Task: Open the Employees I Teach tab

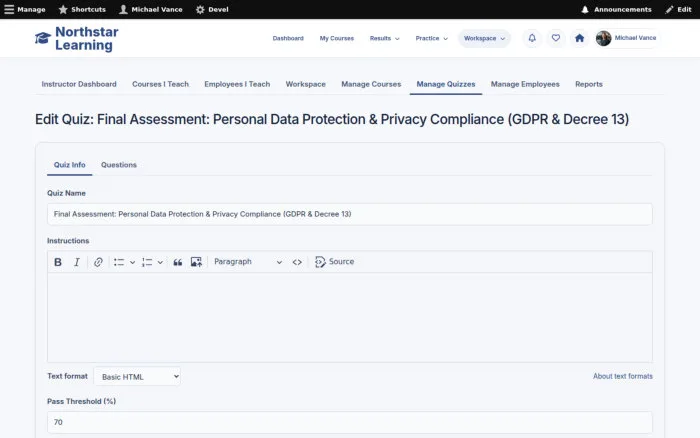Action: 237,84
